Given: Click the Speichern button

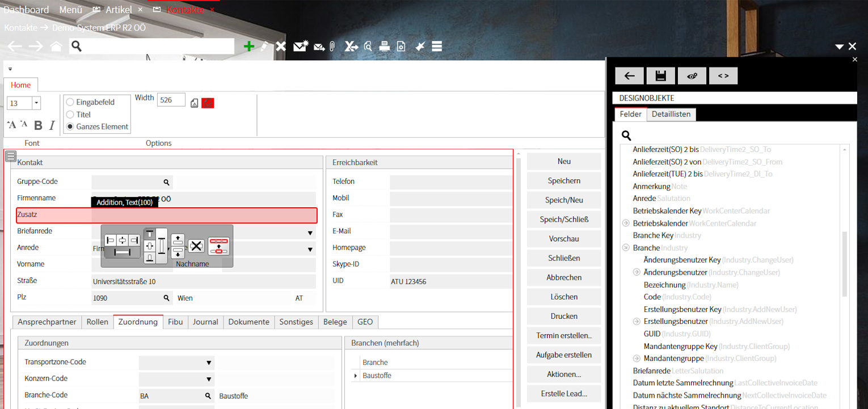Looking at the screenshot, I should [x=563, y=180].
